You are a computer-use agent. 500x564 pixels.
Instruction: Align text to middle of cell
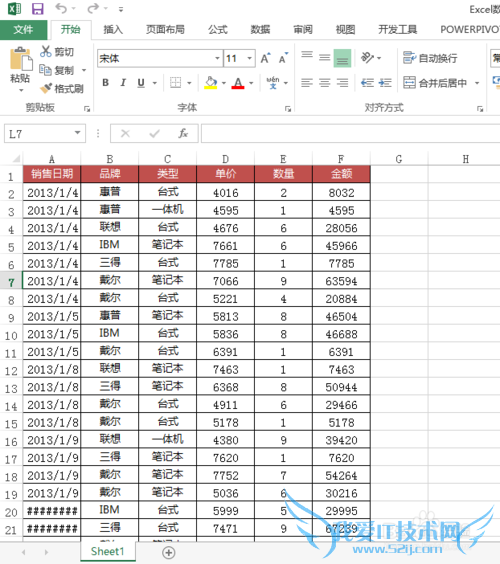coord(324,58)
